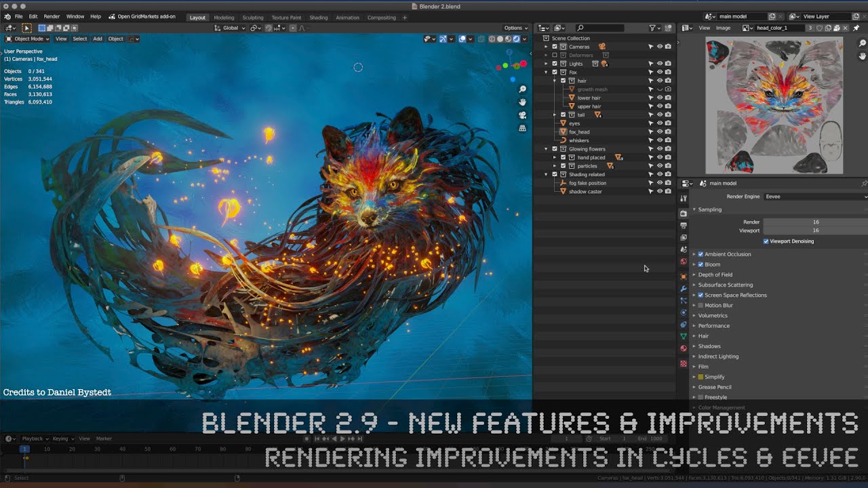Click the Viewport samples value field
This screenshot has width=868, height=488.
coord(816,230)
